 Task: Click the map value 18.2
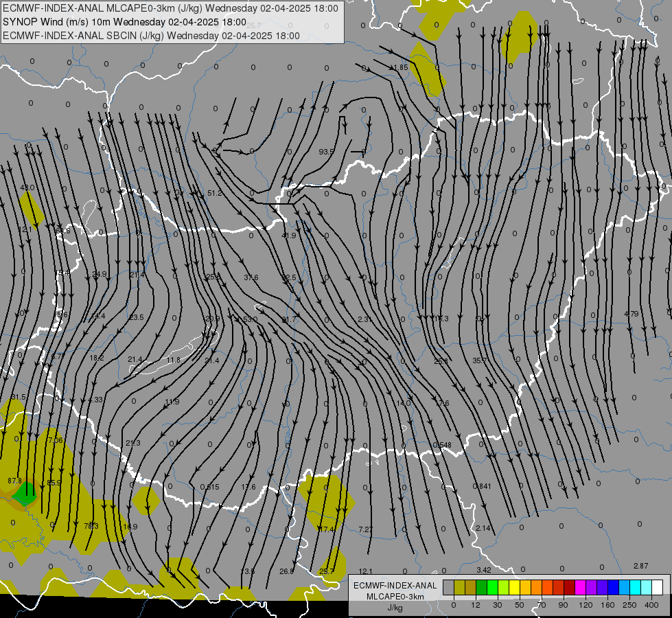(x=96, y=358)
